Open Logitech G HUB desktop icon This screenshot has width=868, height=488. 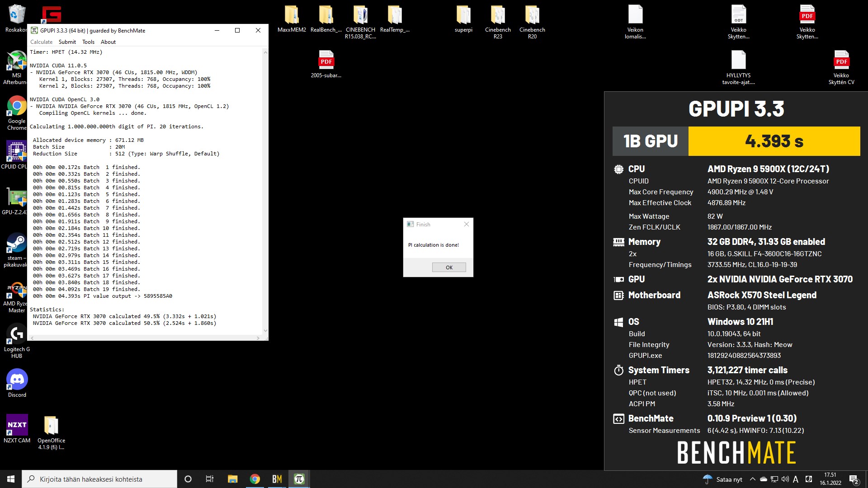17,341
